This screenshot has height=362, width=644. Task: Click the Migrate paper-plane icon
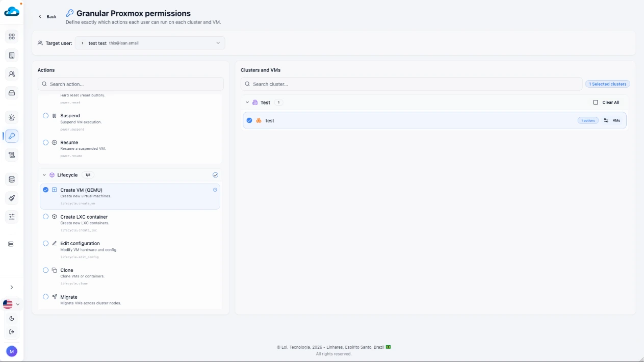coord(55,297)
